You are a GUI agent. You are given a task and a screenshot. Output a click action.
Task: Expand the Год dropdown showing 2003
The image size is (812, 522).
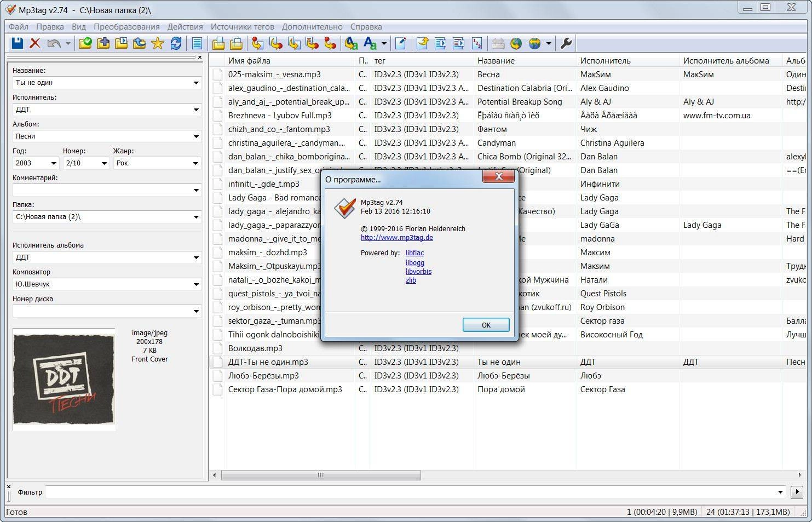click(x=54, y=163)
